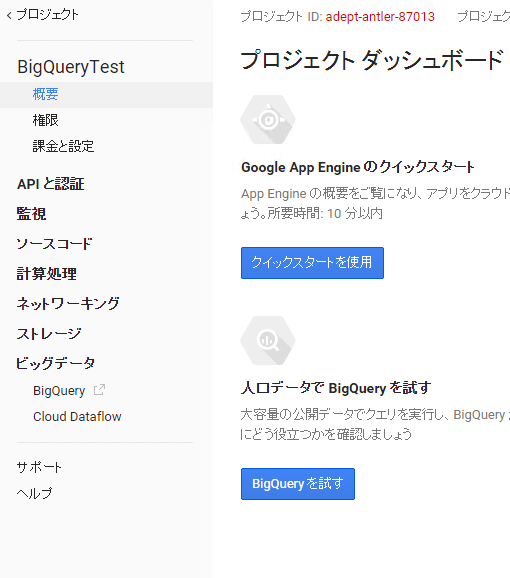Screen dimensions: 510x578
Task: Collapse the ビッグデータ section
Action: [x=56, y=363]
